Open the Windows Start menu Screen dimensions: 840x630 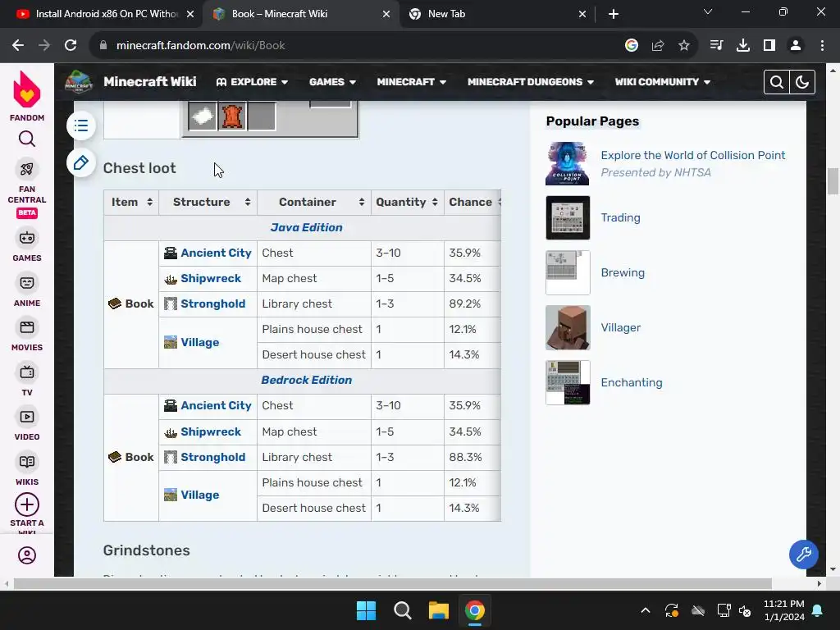367,610
